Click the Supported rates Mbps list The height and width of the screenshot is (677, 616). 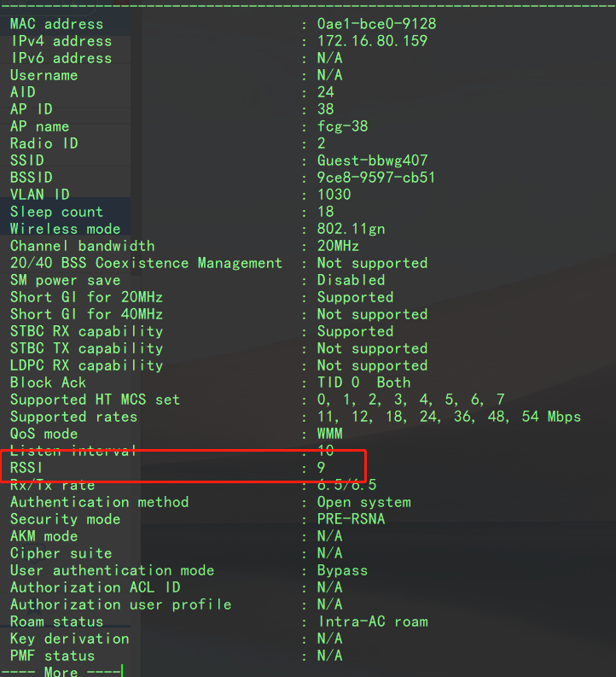[448, 417]
